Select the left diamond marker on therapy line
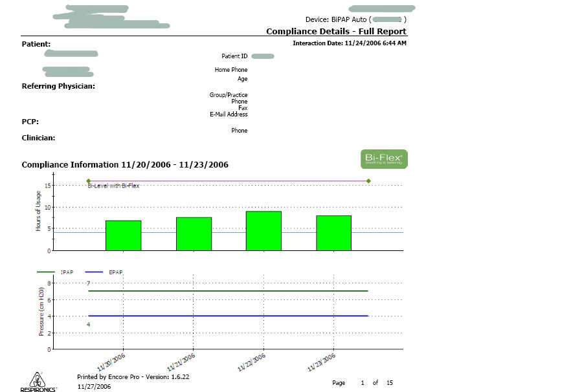This screenshot has height=392, width=571. point(89,181)
